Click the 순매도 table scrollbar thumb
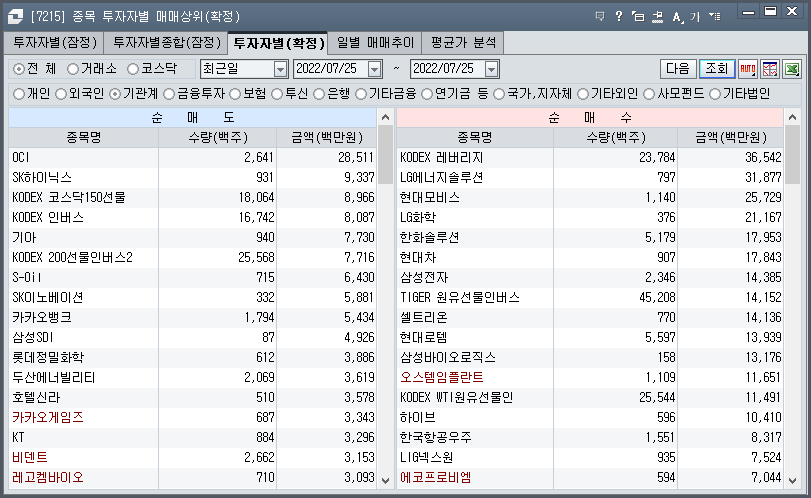 pyautogui.click(x=385, y=154)
